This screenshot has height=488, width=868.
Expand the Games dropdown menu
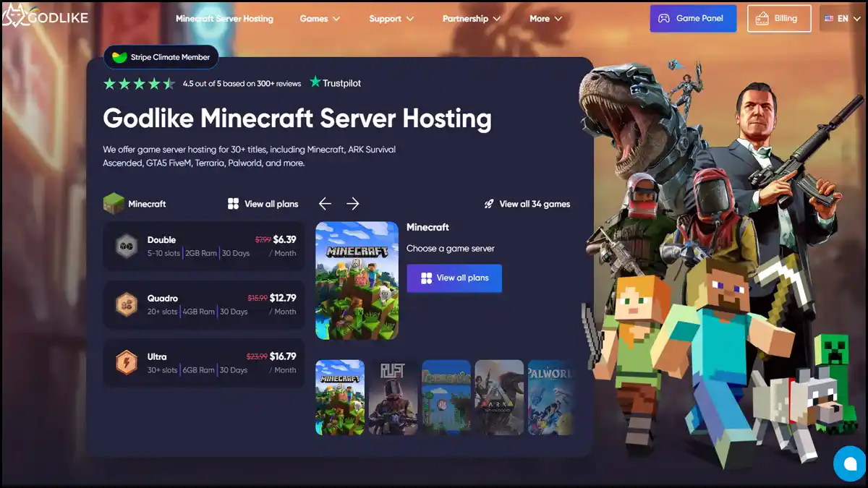(320, 19)
